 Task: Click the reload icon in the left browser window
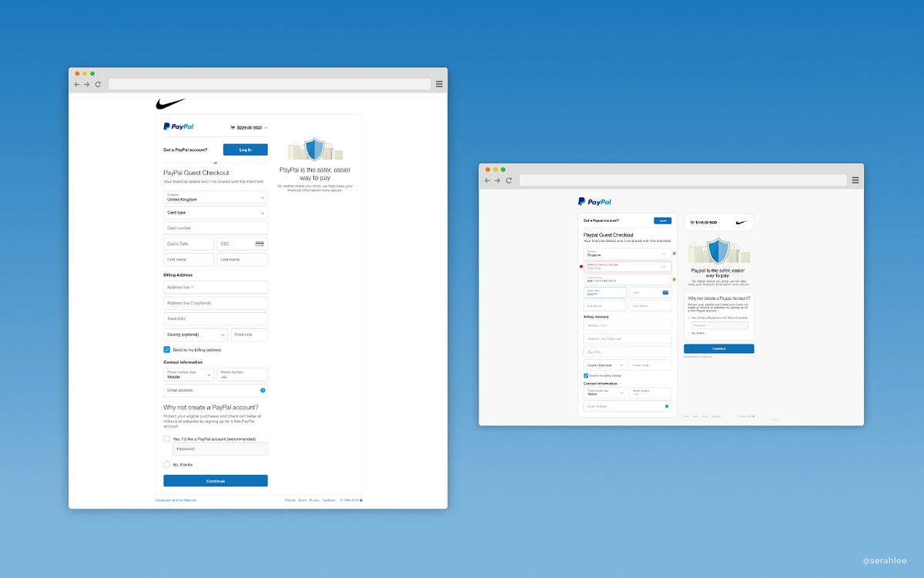click(97, 84)
